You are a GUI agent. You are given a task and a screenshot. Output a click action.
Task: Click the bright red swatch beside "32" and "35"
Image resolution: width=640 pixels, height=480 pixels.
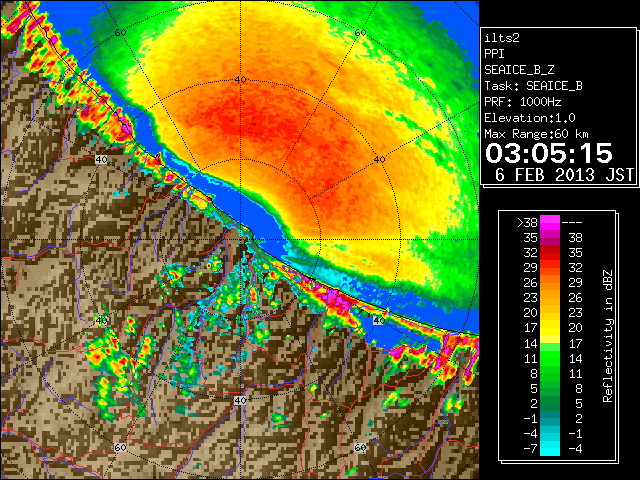pyautogui.click(x=550, y=253)
